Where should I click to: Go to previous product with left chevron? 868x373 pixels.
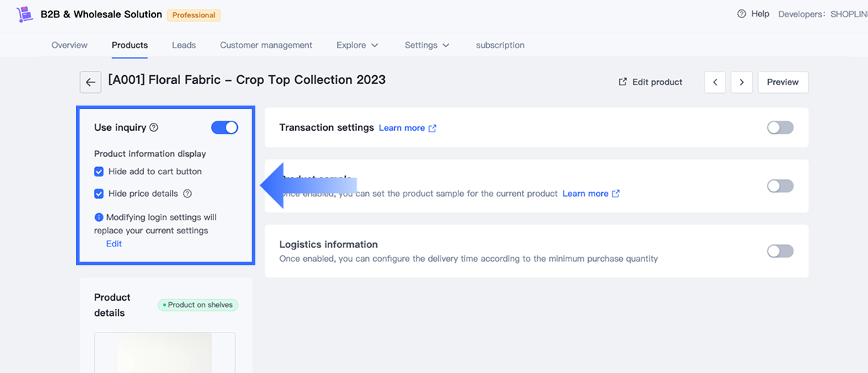[x=715, y=82]
